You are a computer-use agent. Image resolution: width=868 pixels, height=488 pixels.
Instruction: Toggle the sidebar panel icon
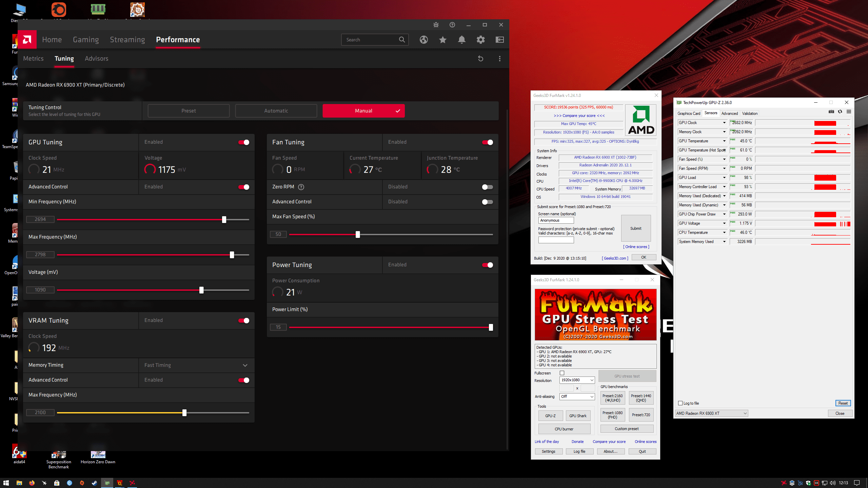click(500, 40)
